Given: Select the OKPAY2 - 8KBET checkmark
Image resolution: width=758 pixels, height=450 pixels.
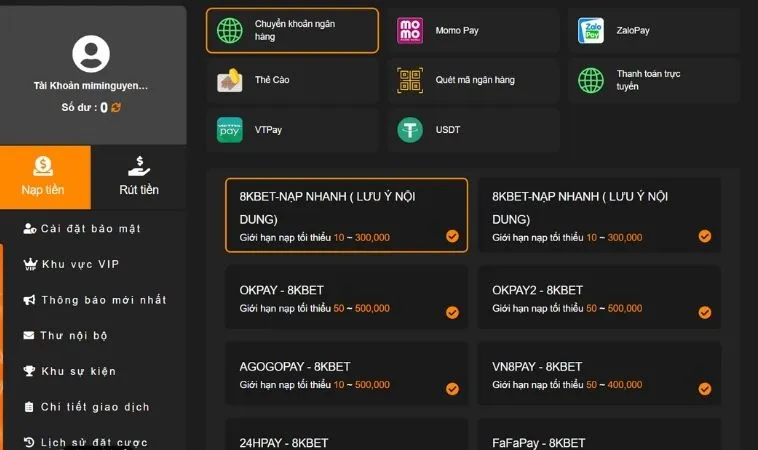Looking at the screenshot, I should click(x=705, y=313).
